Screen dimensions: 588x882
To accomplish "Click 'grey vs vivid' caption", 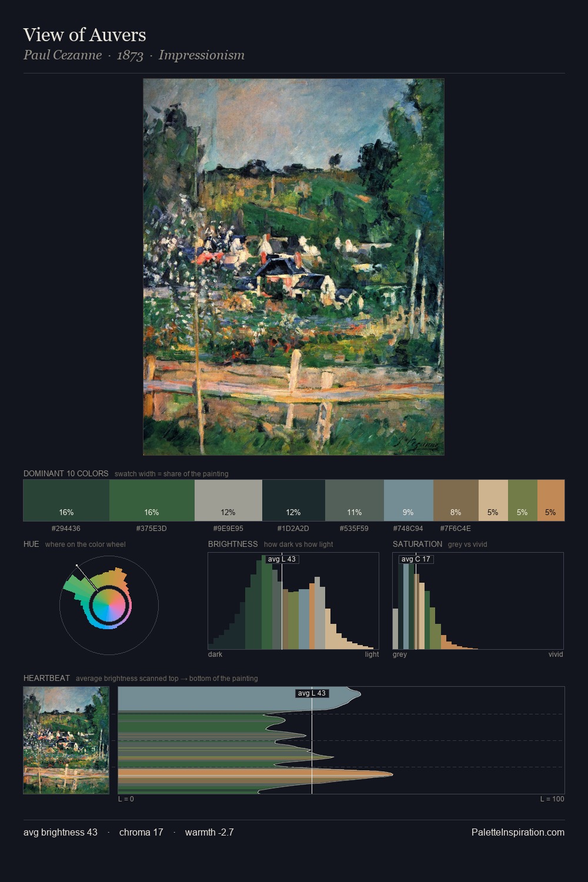I will (467, 544).
